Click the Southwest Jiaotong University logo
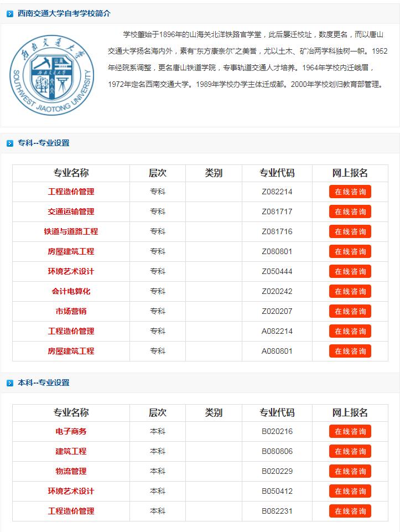400x532 pixels. coord(51,75)
